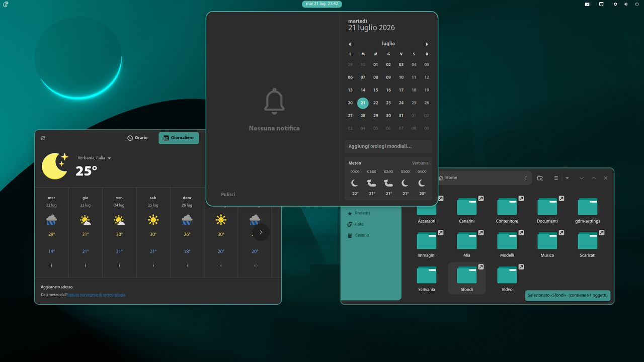Screen dimensions: 644x362
Task: Open the Meteo forecast panel
Action: pos(388,178)
